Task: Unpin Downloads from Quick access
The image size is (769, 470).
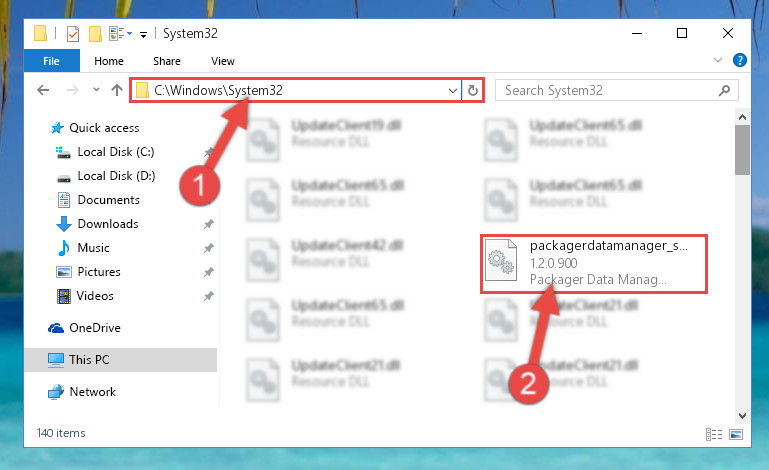Action: point(208,224)
